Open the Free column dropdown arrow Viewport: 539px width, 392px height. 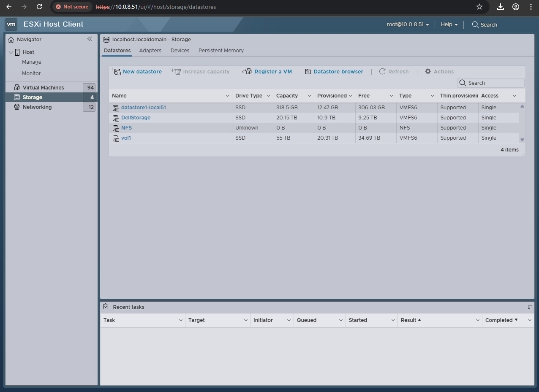(x=392, y=96)
